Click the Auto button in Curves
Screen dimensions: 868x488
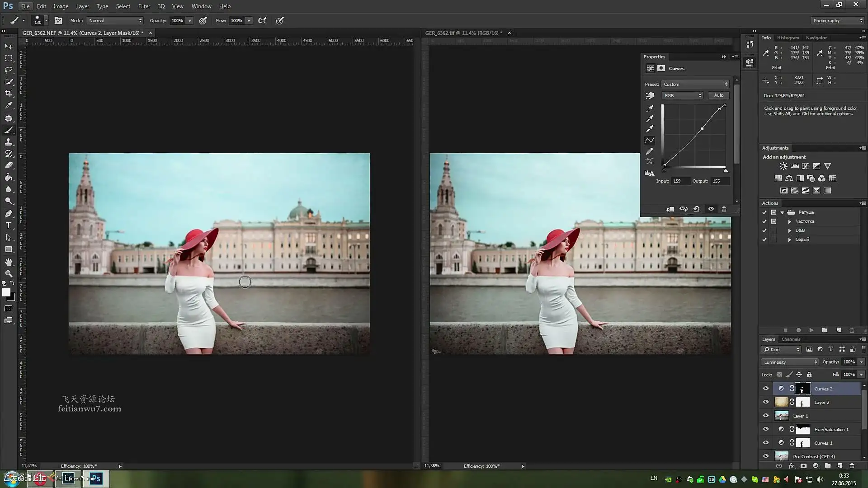pyautogui.click(x=718, y=95)
